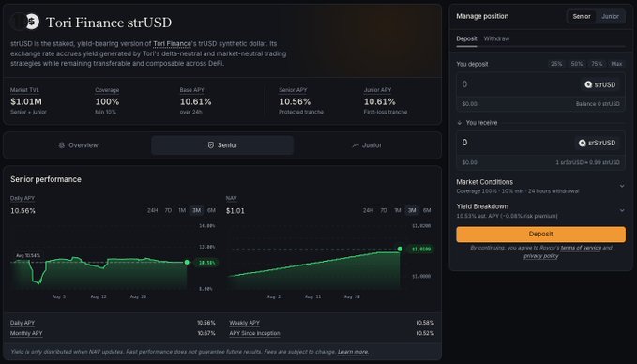This screenshot has height=364, width=637.
Task: Switch to the Deposit tab
Action: (x=466, y=38)
